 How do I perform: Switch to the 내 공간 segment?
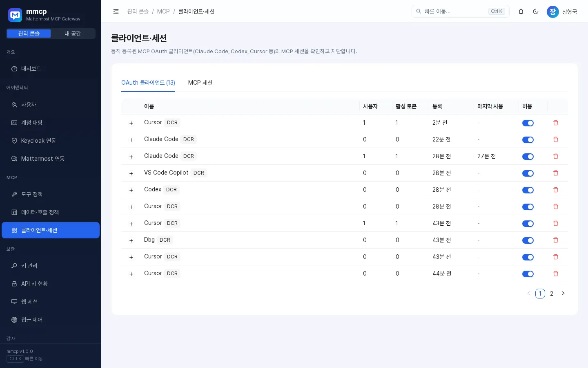73,34
